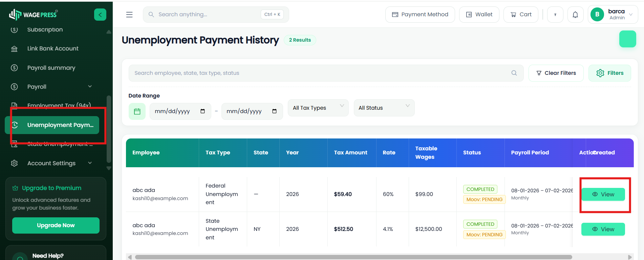This screenshot has width=644, height=260.
Task: Click the $59.40 tax amount
Action: click(343, 194)
